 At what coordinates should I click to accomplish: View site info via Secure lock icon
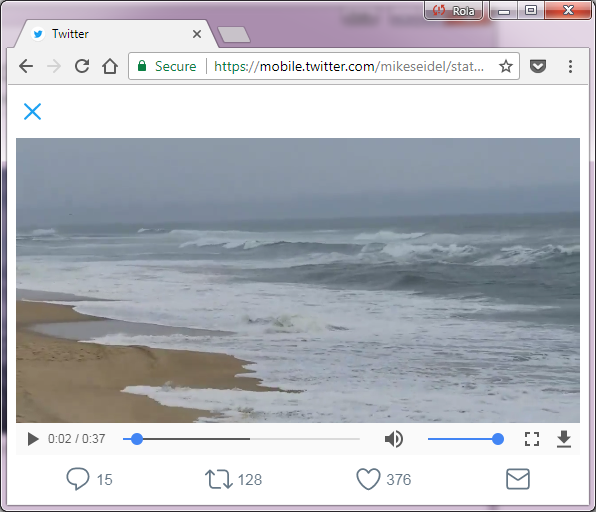(x=167, y=66)
